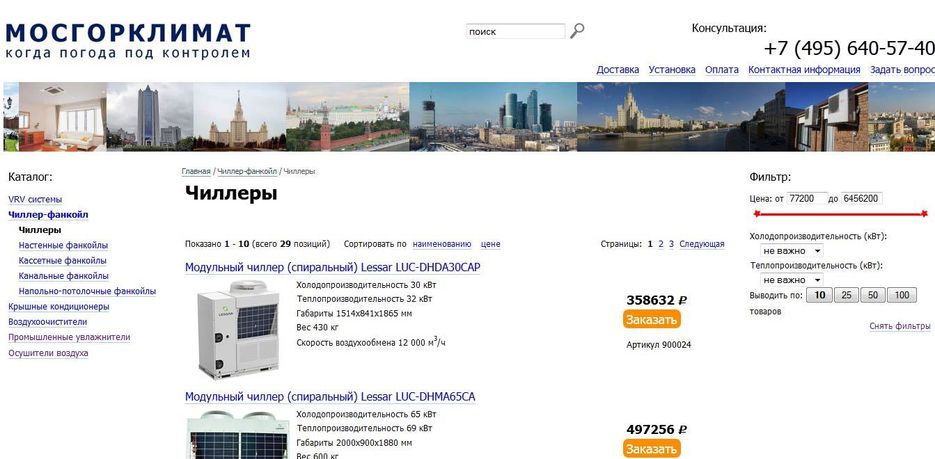The width and height of the screenshot is (935, 459).
Task: Open the Lessar LUC-DHDA30CAP chiller product image
Action: click(239, 329)
